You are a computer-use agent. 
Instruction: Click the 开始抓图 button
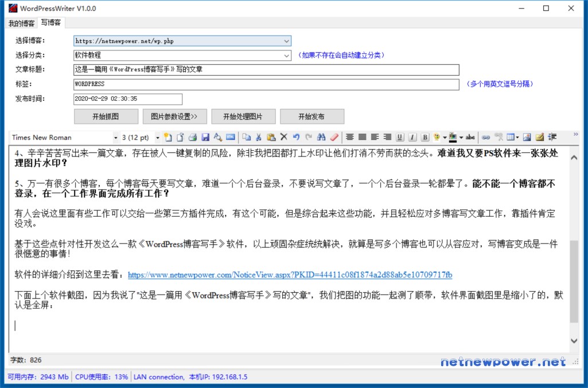tap(106, 116)
